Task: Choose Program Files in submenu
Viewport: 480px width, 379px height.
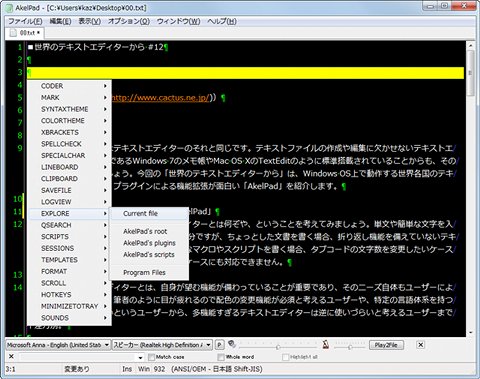Action: point(149,273)
